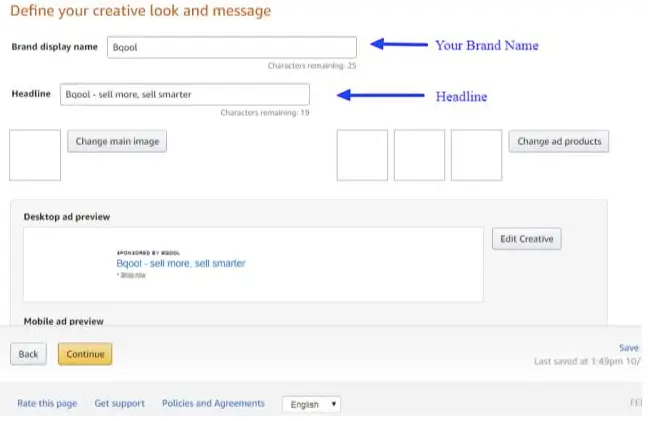
Task: Click the 'Characters remaining: 19' text
Action: click(x=265, y=113)
